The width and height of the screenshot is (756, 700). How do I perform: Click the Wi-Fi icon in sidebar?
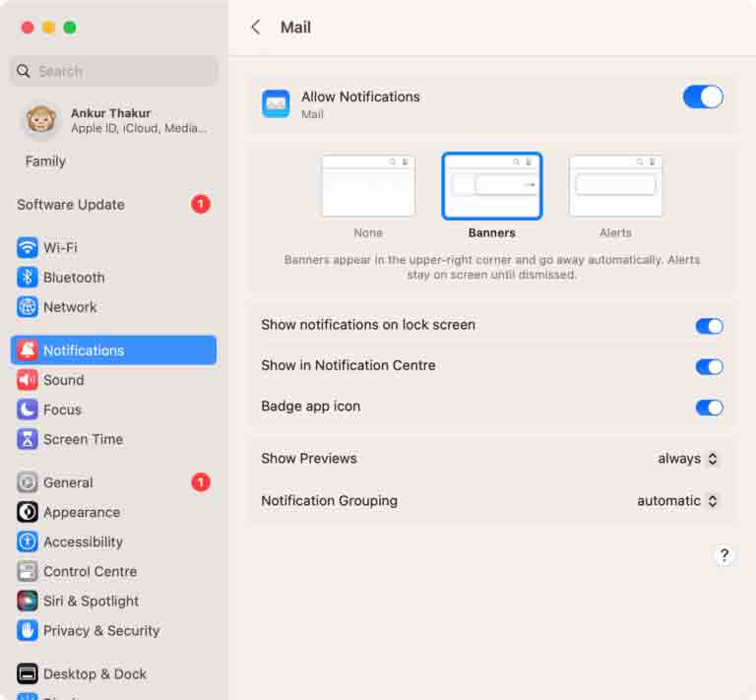pos(28,248)
